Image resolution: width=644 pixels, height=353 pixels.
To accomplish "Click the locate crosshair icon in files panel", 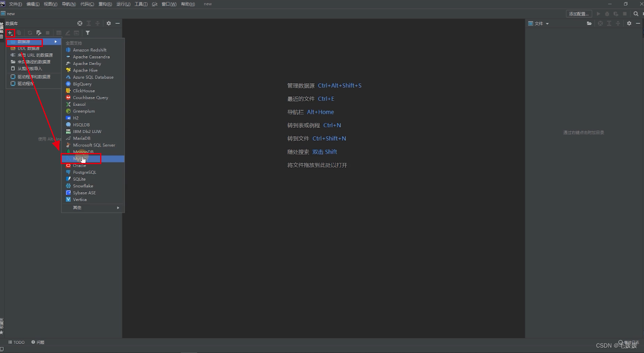I will [x=600, y=24].
